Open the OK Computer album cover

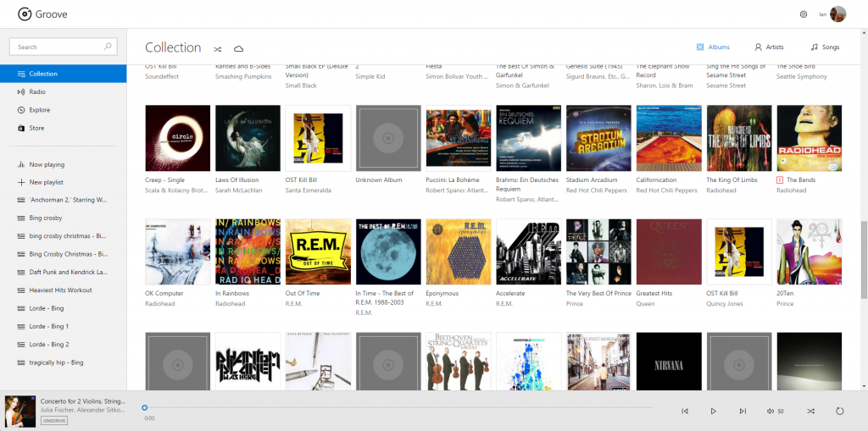(178, 251)
